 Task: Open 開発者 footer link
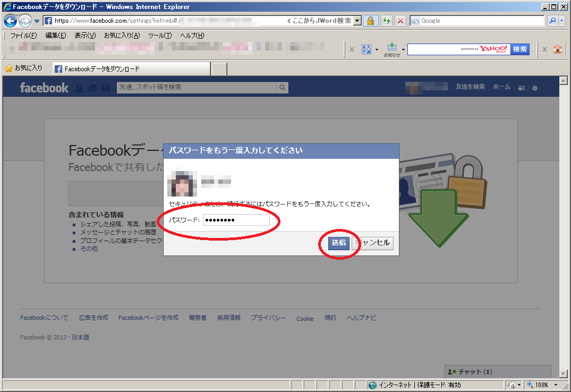[x=198, y=318]
